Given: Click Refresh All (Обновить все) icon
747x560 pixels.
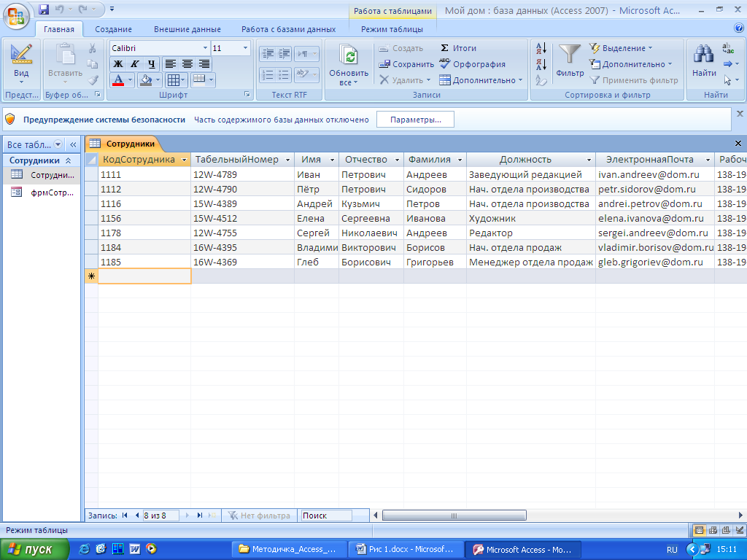Looking at the screenshot, I should pyautogui.click(x=349, y=64).
